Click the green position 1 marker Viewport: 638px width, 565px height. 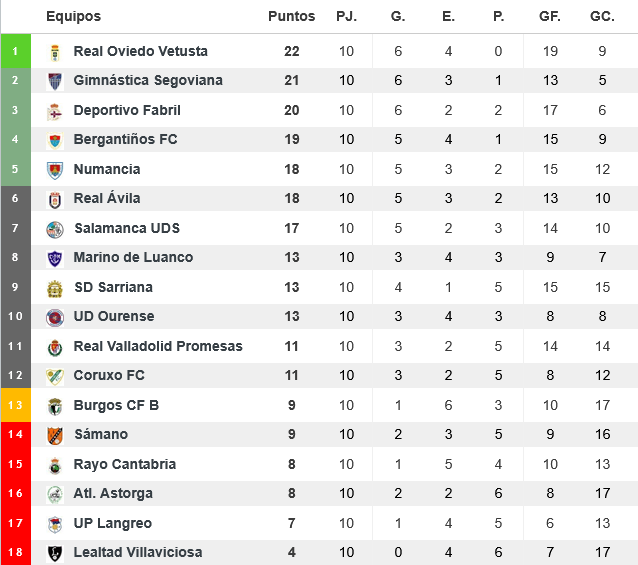coord(15,51)
